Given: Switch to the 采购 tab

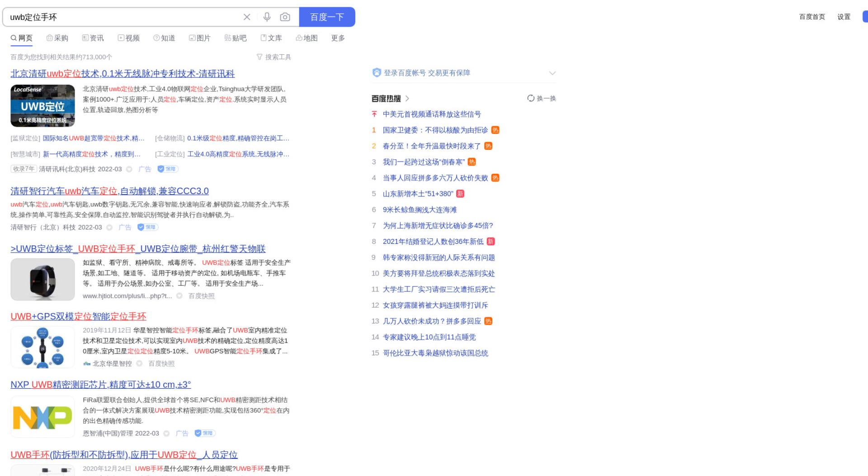Looking at the screenshot, I should click(x=57, y=38).
